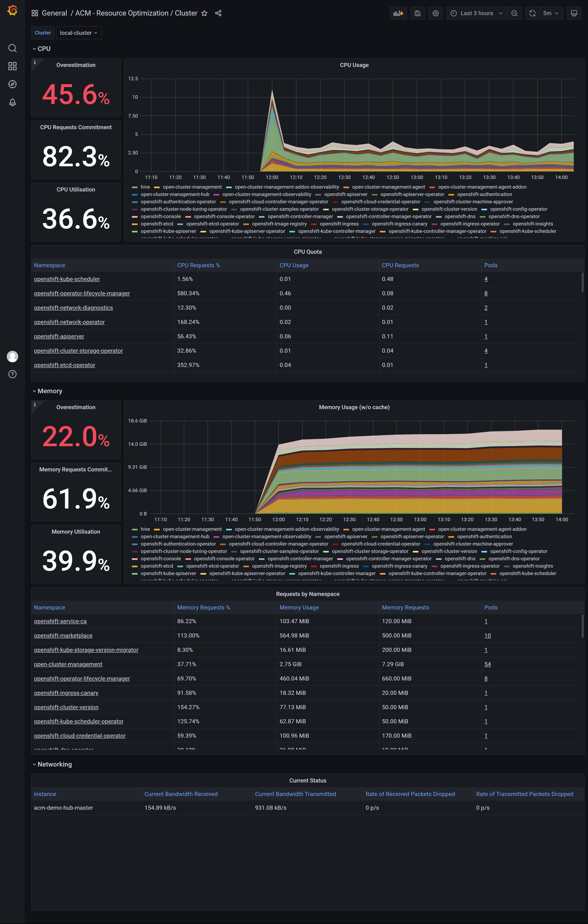The image size is (588, 924).
Task: Open the search dashboards icon in sidebar
Action: click(12, 48)
